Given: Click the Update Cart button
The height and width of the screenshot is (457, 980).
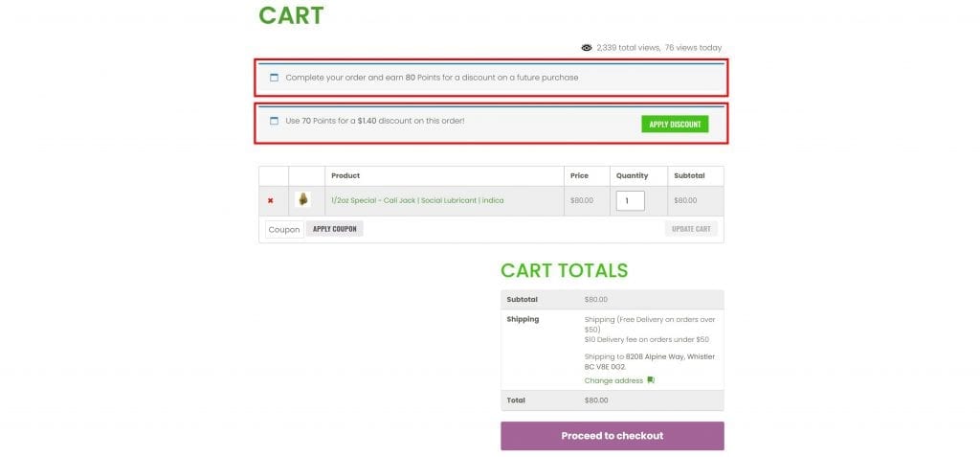Looking at the screenshot, I should pyautogui.click(x=691, y=229).
